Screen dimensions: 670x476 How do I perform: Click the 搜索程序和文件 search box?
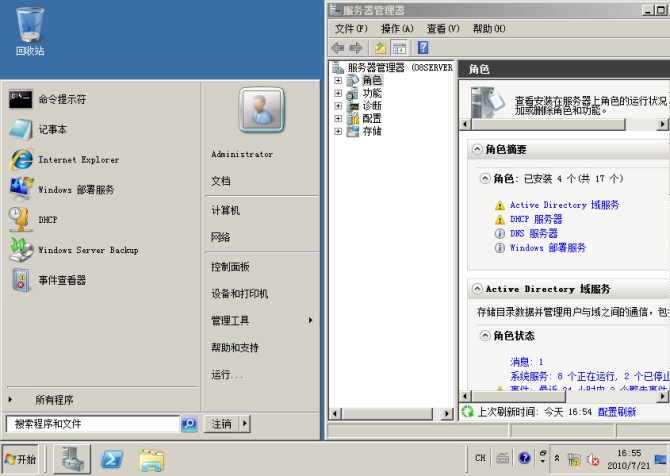pyautogui.click(x=92, y=424)
